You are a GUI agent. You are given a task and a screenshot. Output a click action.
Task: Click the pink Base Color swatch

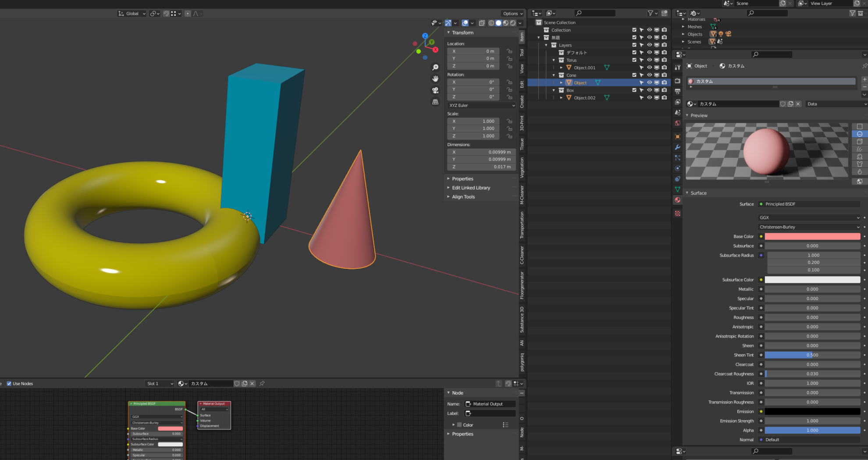click(x=812, y=236)
